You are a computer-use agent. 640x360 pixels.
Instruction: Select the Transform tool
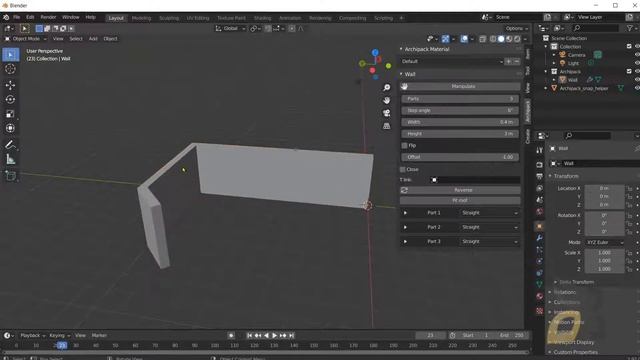(x=11, y=128)
